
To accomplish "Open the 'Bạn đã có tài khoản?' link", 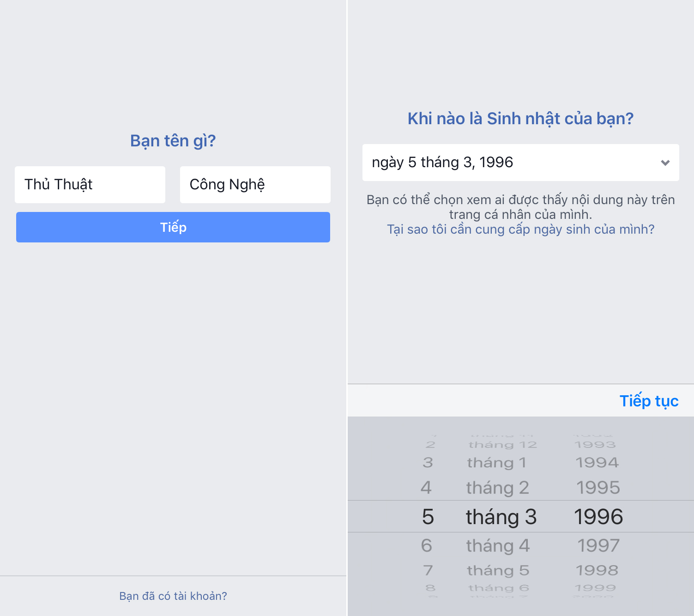I will click(x=173, y=596).
